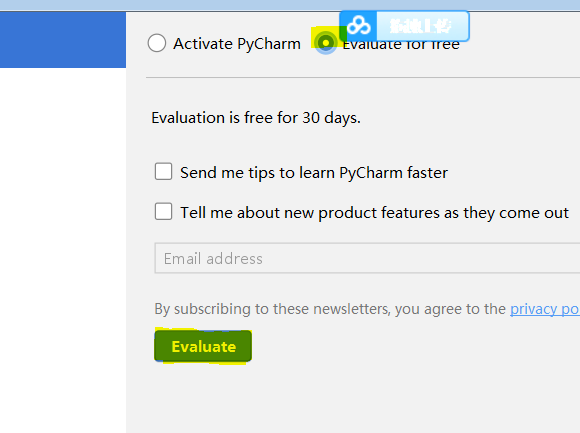Select the highlighted blue sidebar item
This screenshot has width=580, height=433.
[x=63, y=40]
